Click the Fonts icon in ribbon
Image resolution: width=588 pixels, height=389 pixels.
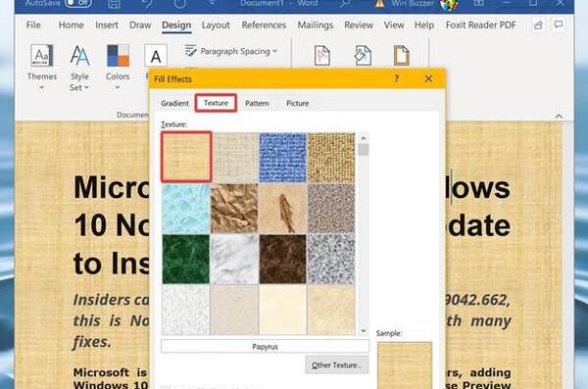(155, 56)
